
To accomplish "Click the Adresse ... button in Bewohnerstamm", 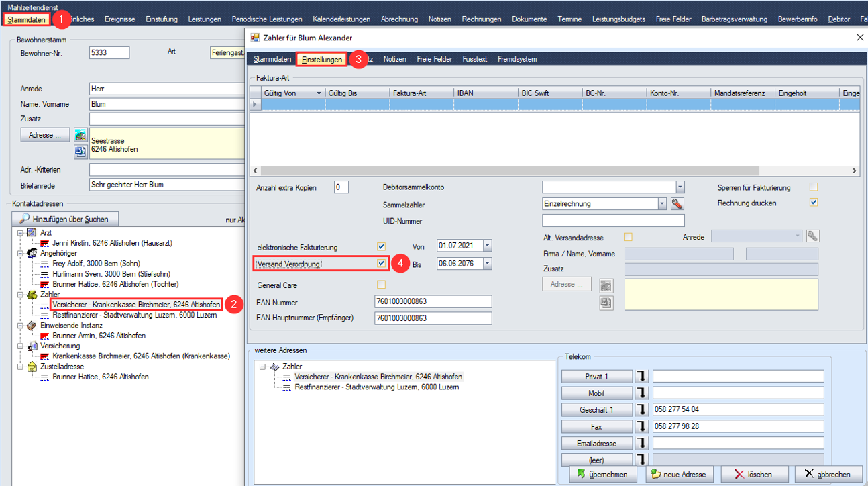I will pyautogui.click(x=45, y=135).
